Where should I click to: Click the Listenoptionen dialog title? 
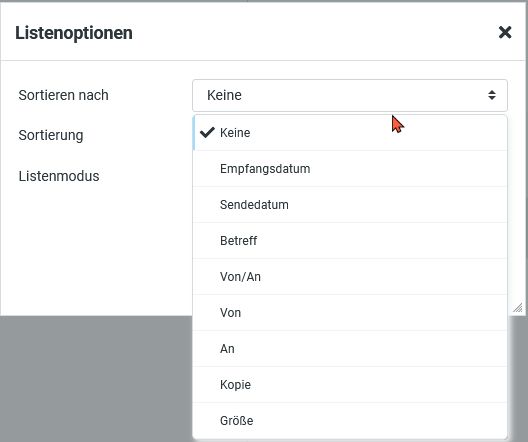click(74, 33)
